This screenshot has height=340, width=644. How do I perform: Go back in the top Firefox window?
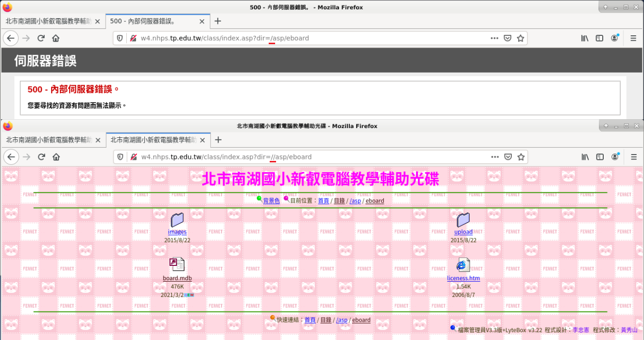coord(11,38)
